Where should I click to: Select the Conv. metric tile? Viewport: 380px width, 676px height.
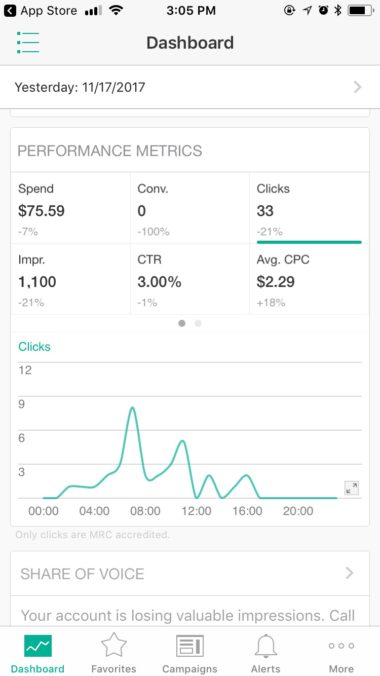point(190,208)
